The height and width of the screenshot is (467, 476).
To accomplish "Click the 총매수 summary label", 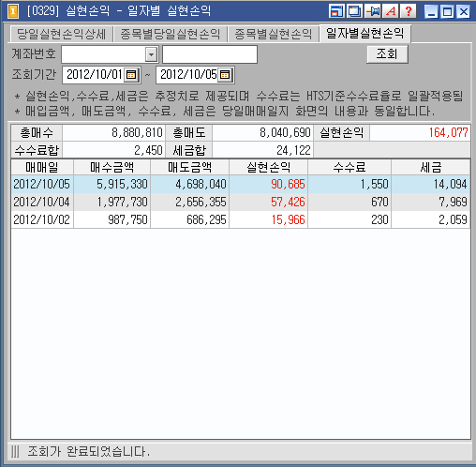I will 37,133.
